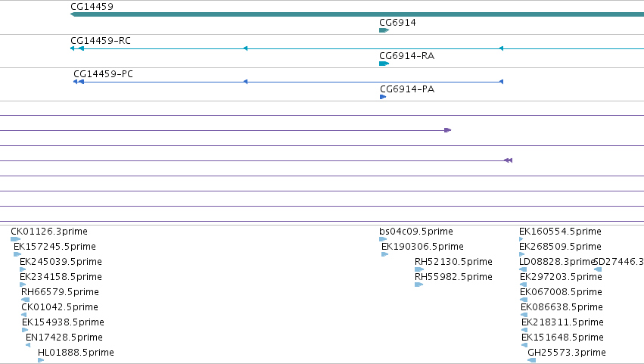Select EST EK245039.5prime label

(61, 262)
